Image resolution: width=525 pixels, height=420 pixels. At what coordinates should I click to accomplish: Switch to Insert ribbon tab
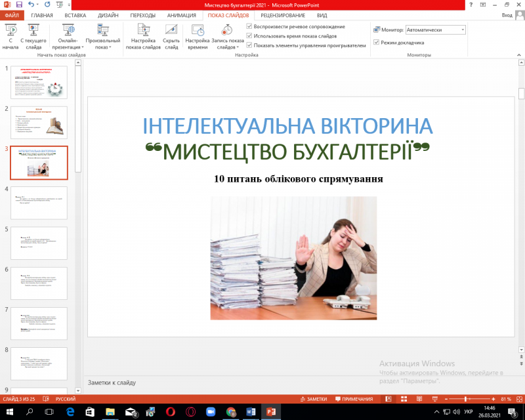click(x=75, y=15)
